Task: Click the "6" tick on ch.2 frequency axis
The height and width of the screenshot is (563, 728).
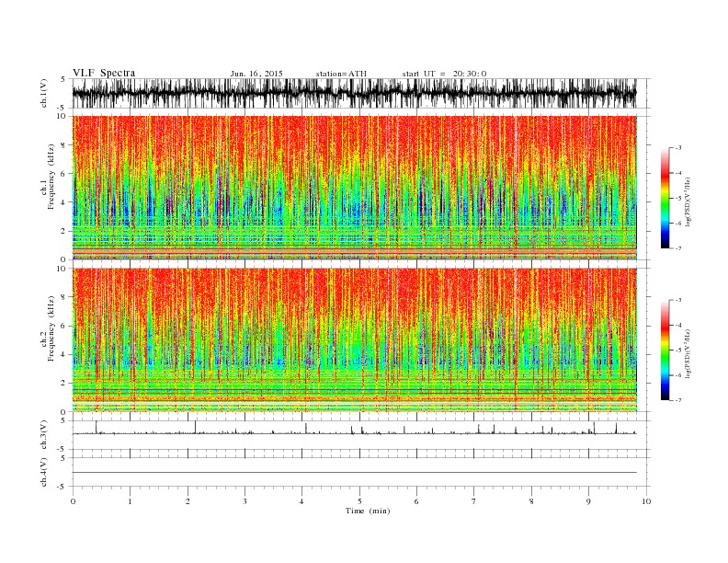Action: pyautogui.click(x=64, y=326)
